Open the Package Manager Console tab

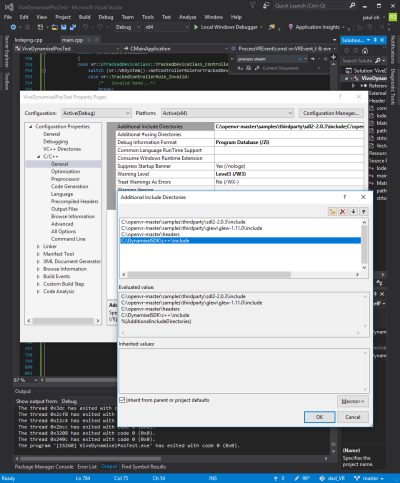coord(44,467)
